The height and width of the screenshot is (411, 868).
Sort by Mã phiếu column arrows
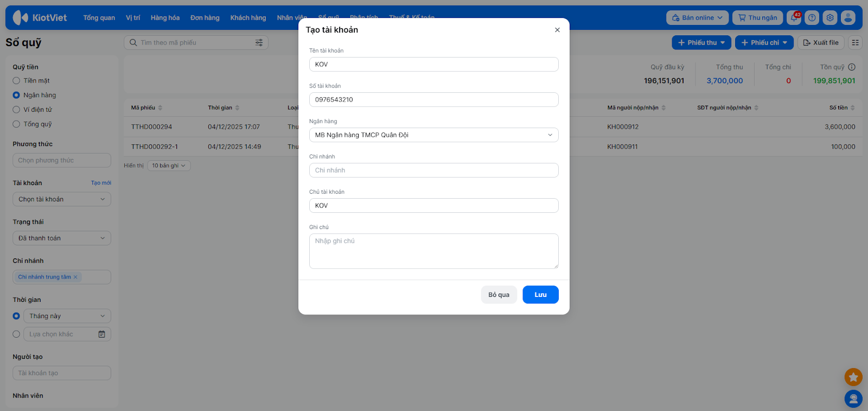tap(160, 108)
